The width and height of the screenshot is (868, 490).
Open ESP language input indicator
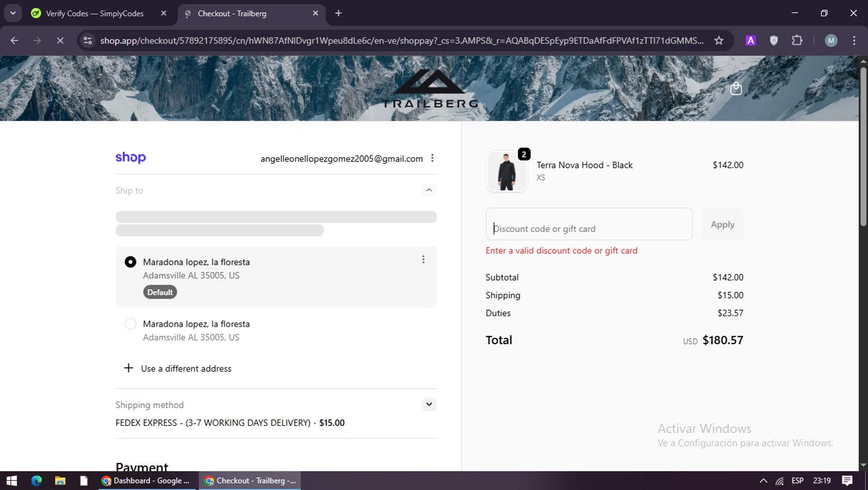(797, 481)
